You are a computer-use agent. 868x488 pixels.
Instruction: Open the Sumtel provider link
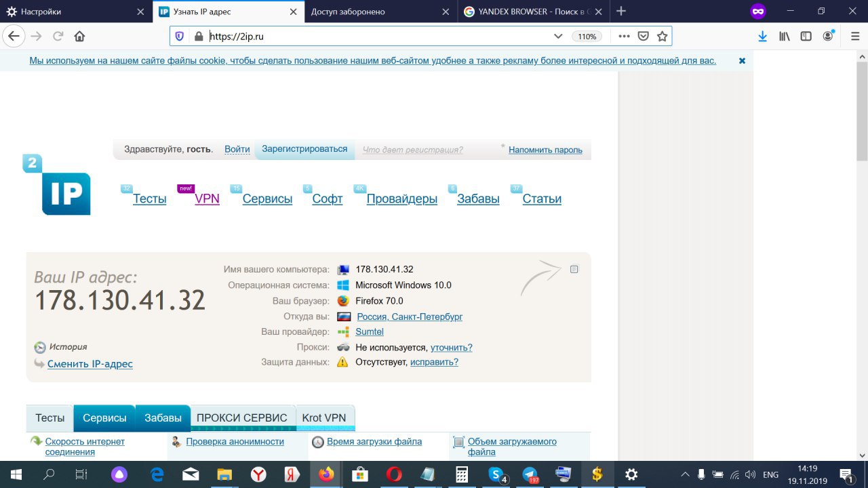coord(370,332)
